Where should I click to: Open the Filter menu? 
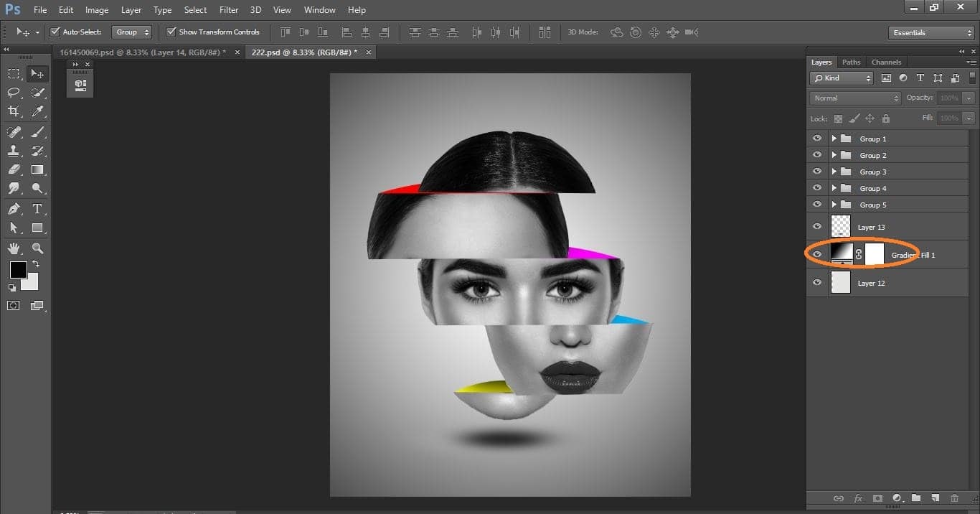pos(228,9)
